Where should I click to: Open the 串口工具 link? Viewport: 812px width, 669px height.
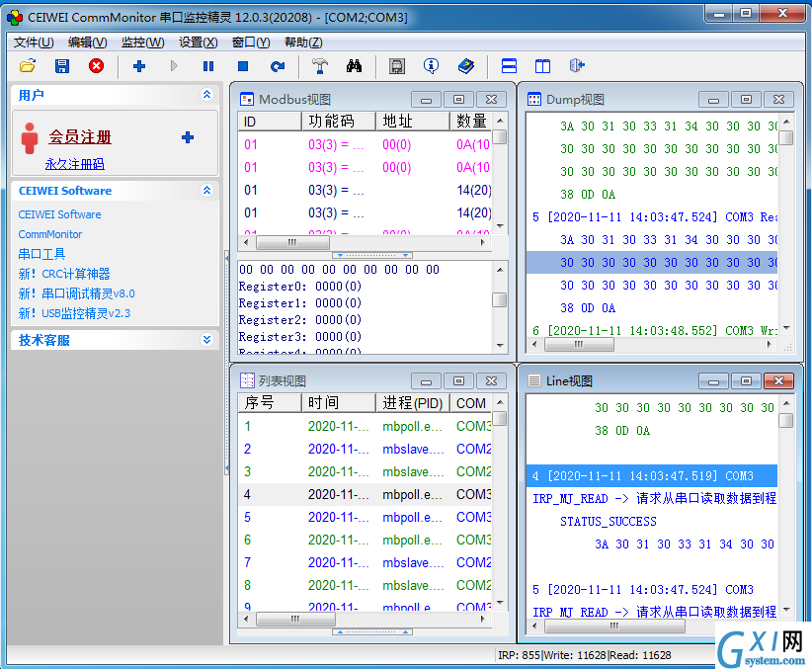point(41,254)
